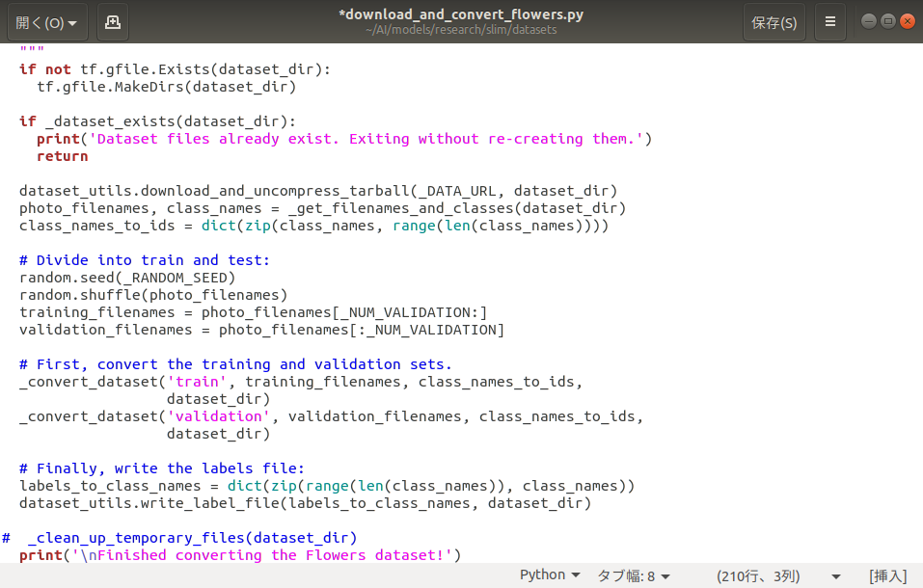
Task: Open the Python language selector
Action: [x=550, y=575]
